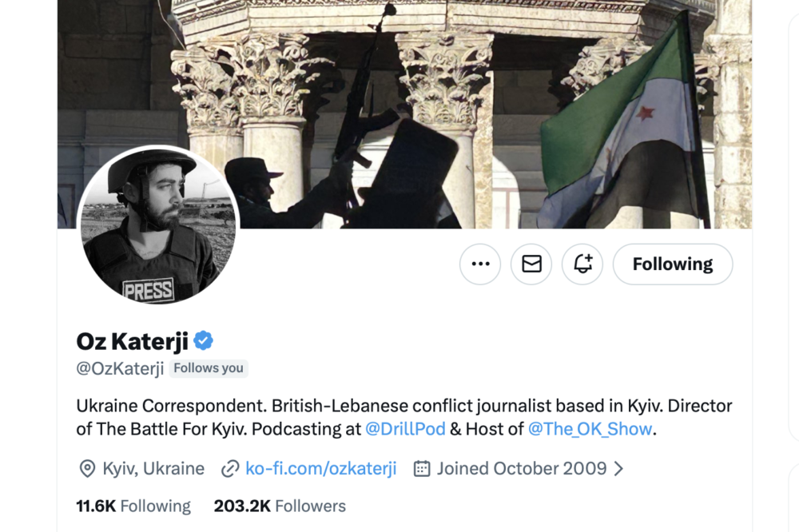Open Oz Katerji's profile photo
Image resolution: width=799 pixels, height=532 pixels.
click(157, 226)
